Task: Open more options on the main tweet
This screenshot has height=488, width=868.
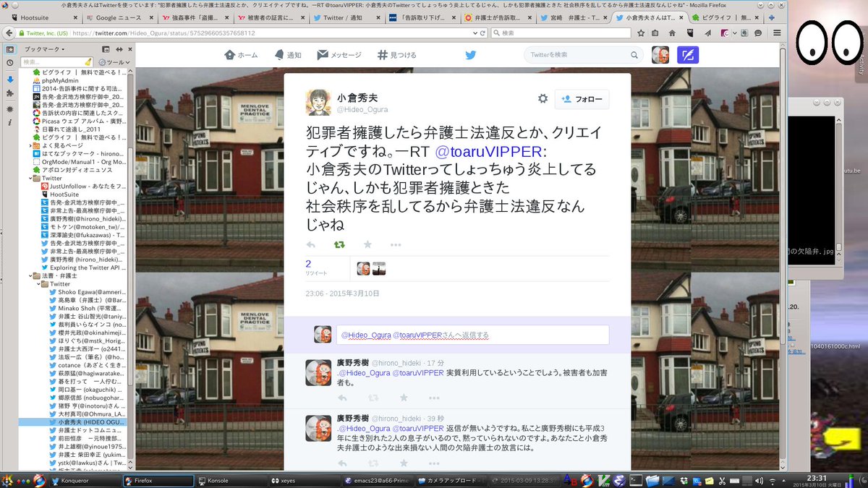Action: [397, 244]
